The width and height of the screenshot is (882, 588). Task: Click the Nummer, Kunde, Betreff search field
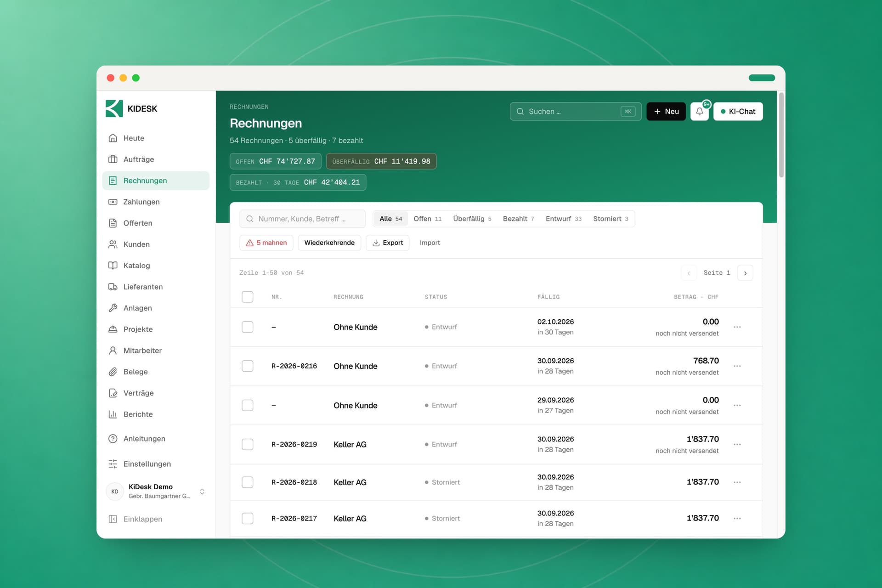[302, 219]
